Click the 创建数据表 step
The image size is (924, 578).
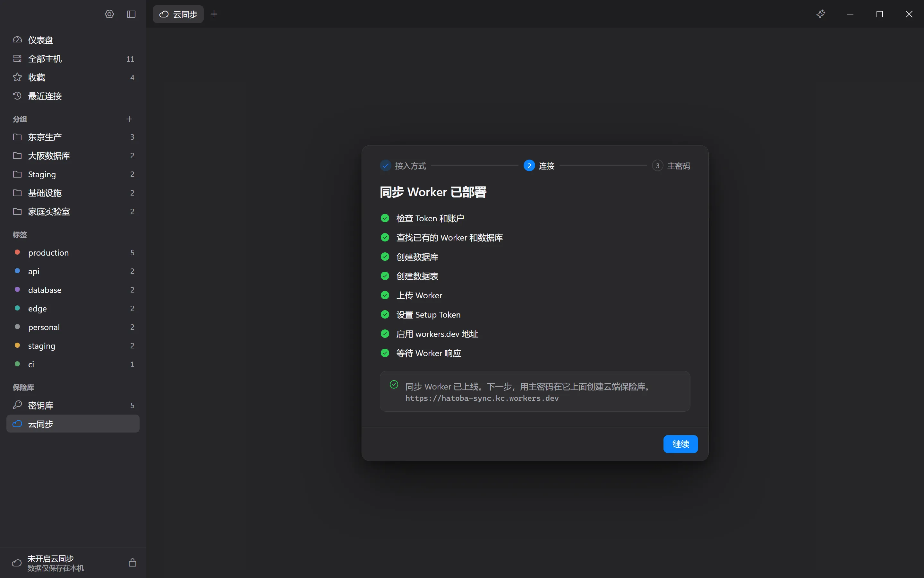409,276
